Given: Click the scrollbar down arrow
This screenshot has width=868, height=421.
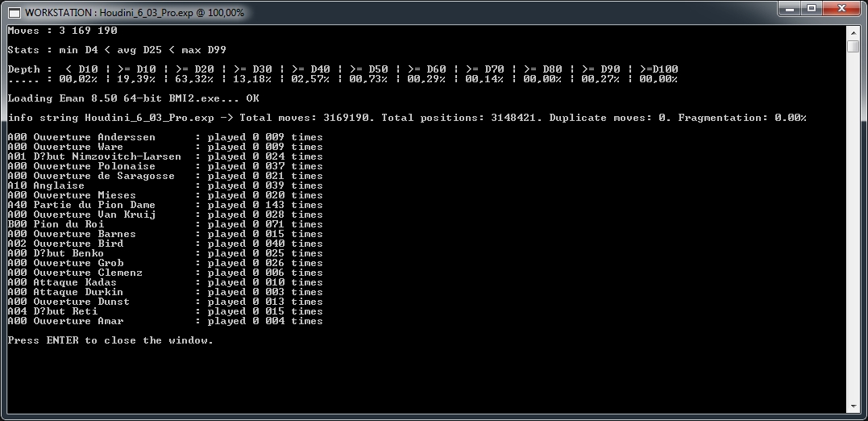Looking at the screenshot, I should point(853,406).
